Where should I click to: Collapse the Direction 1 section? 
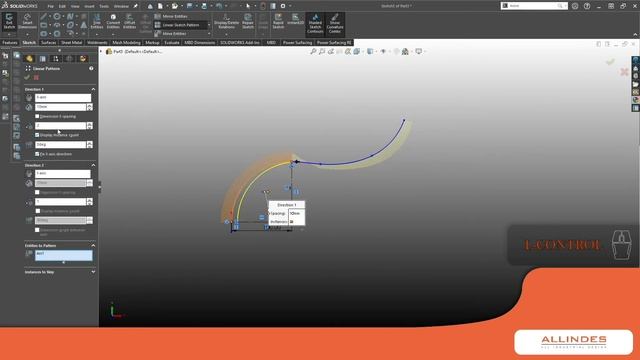93,89
